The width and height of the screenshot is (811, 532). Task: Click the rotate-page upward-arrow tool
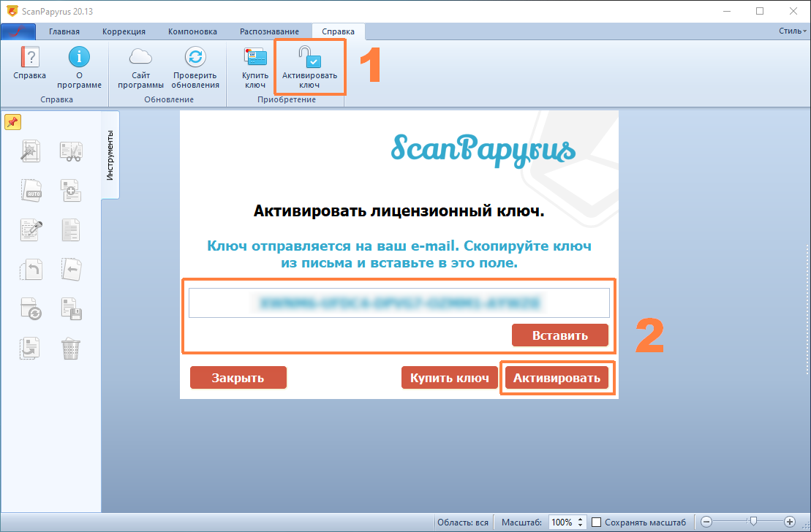pos(31,270)
